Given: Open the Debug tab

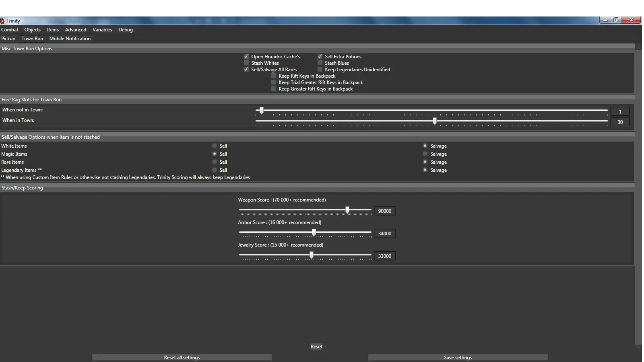Looking at the screenshot, I should [126, 30].
